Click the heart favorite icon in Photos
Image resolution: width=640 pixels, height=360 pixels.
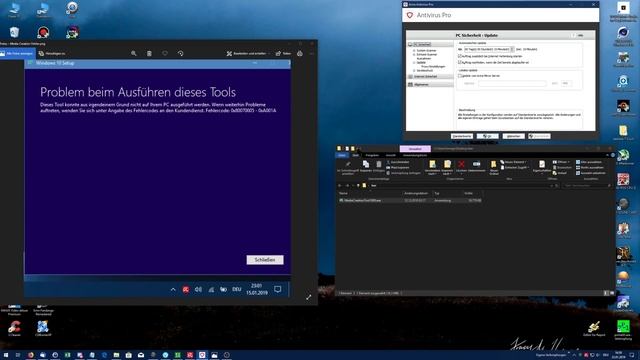coord(165,53)
